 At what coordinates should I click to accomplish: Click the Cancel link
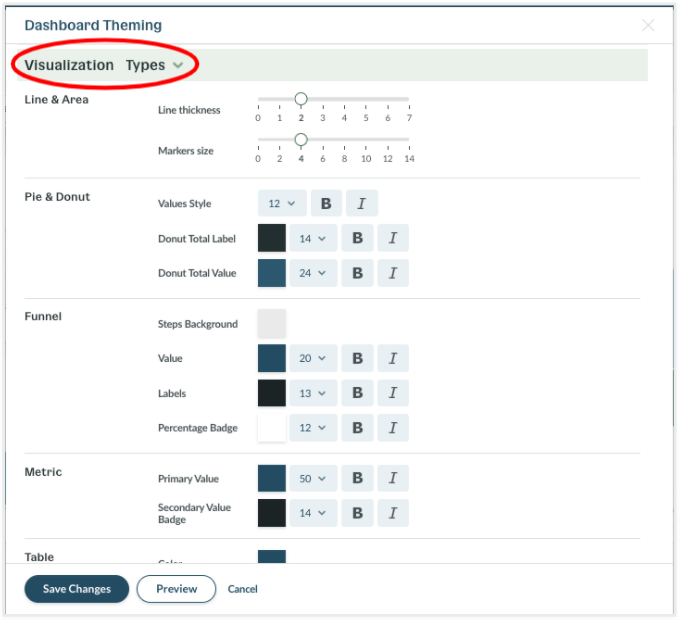[x=243, y=589]
